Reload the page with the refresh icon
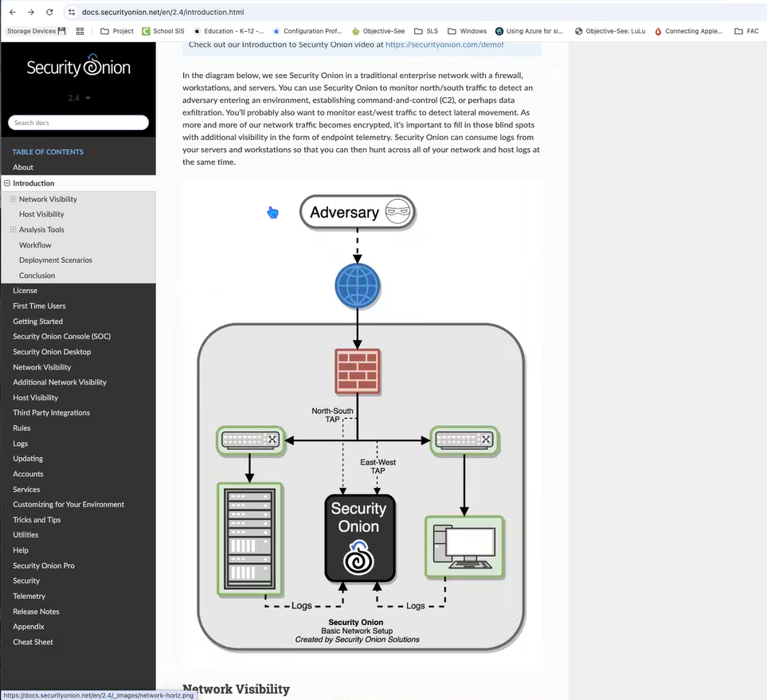This screenshot has width=767, height=700. point(49,12)
